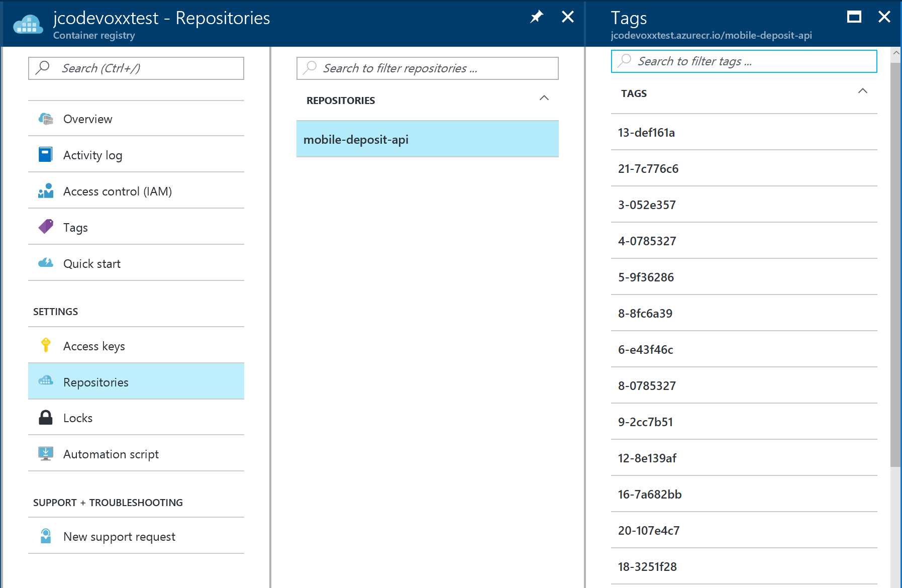Open Automation script page

(136, 454)
